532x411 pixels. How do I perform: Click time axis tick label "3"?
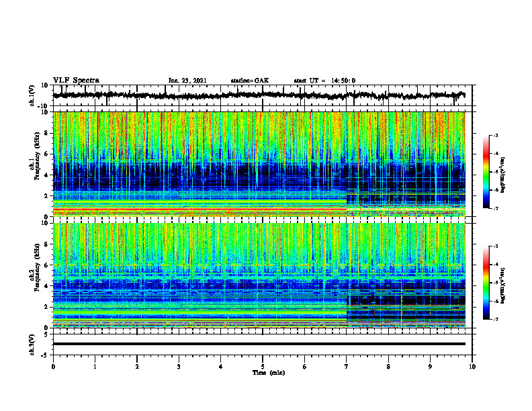click(x=179, y=367)
